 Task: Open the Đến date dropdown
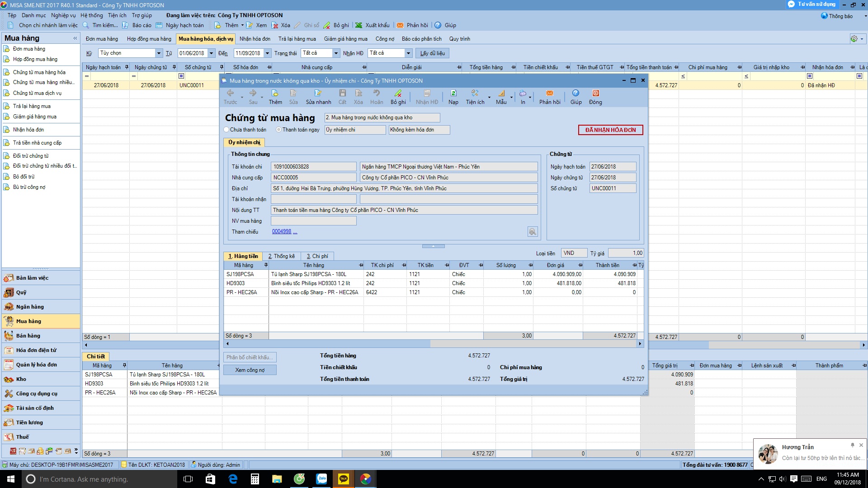click(x=267, y=53)
